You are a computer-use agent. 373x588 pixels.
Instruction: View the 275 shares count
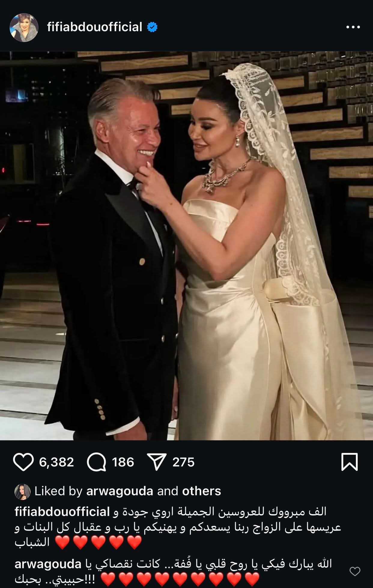(183, 462)
